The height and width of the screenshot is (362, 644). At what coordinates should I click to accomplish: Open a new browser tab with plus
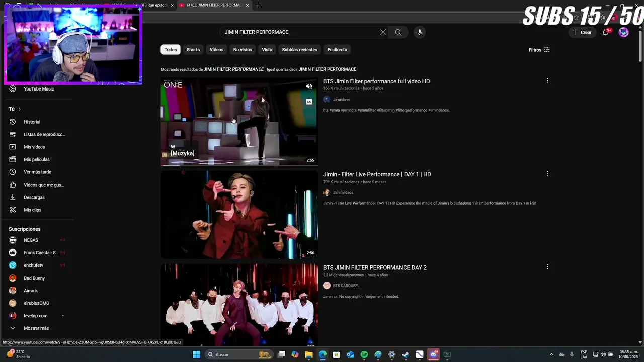click(x=258, y=5)
